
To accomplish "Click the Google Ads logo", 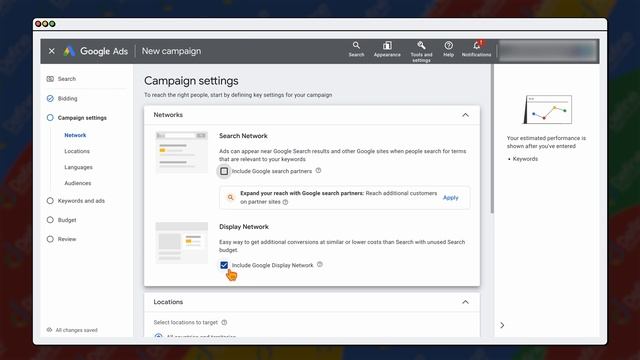I will (96, 51).
